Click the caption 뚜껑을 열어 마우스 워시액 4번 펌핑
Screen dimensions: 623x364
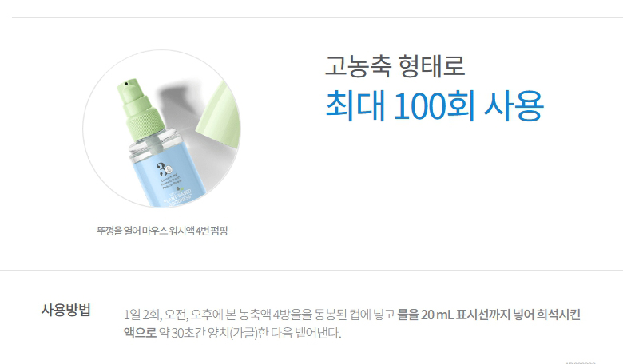click(x=162, y=231)
